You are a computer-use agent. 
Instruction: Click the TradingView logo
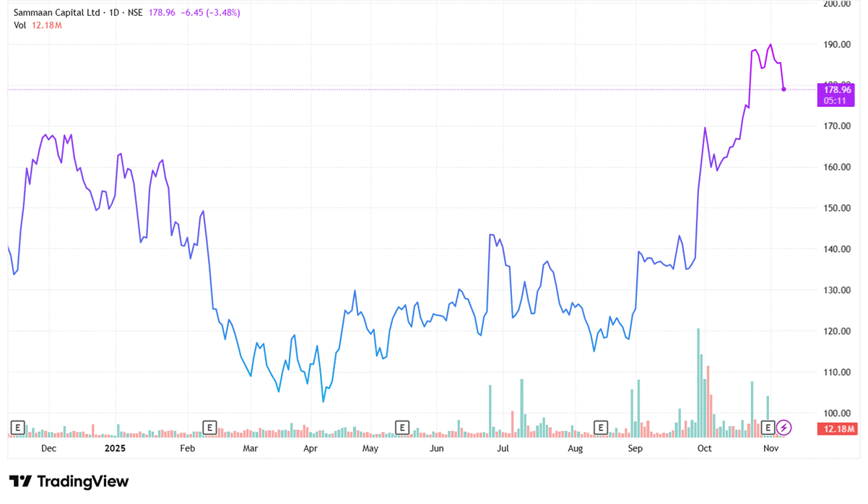(69, 482)
